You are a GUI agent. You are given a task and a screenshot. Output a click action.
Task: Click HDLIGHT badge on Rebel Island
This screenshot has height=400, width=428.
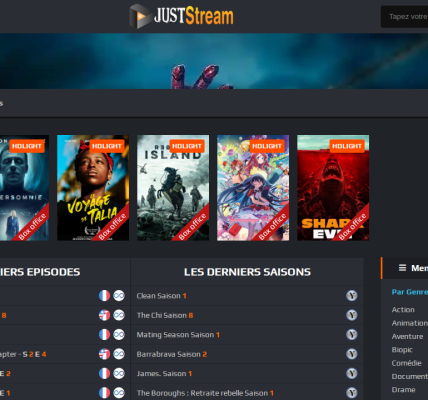click(187, 146)
